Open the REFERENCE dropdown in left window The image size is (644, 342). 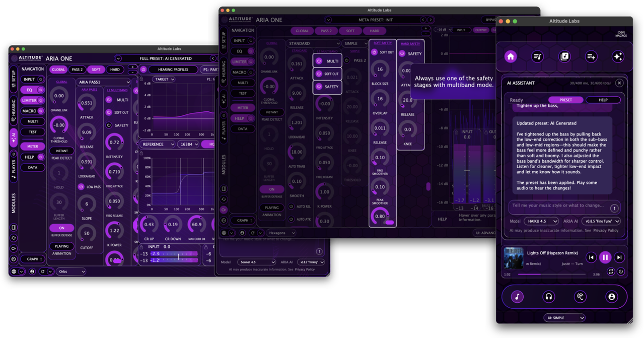(158, 144)
